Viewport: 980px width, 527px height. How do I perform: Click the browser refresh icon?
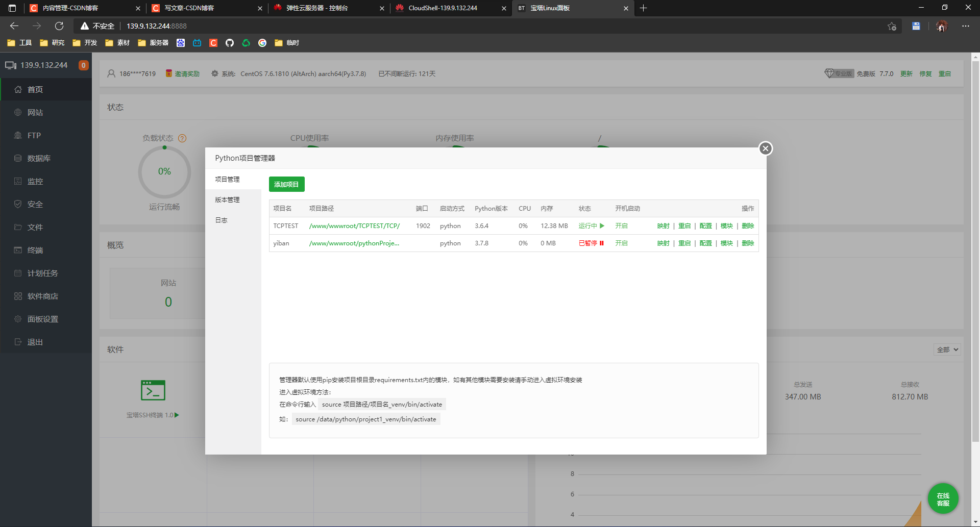(x=59, y=26)
